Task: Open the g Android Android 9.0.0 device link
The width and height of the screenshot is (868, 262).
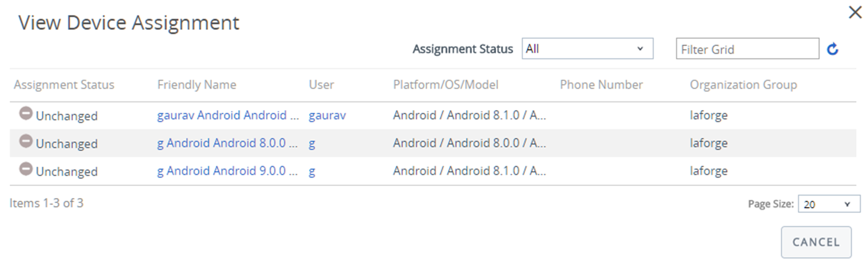Action: point(227,171)
